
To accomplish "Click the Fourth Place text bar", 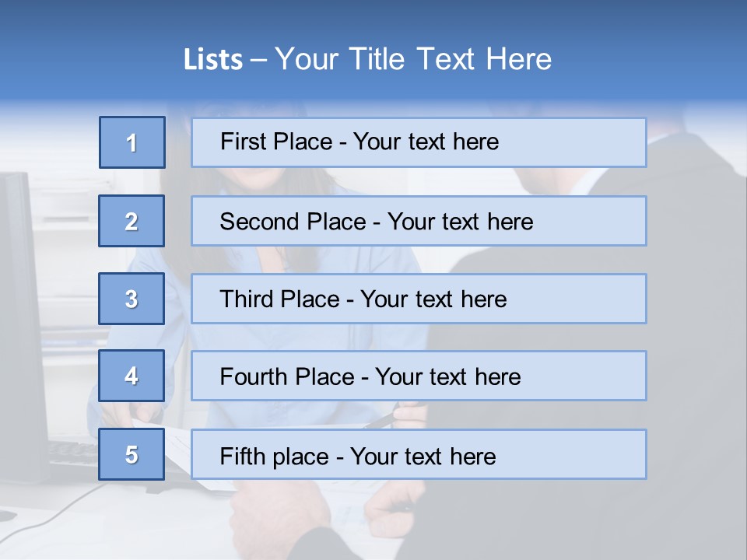I will (x=419, y=376).
